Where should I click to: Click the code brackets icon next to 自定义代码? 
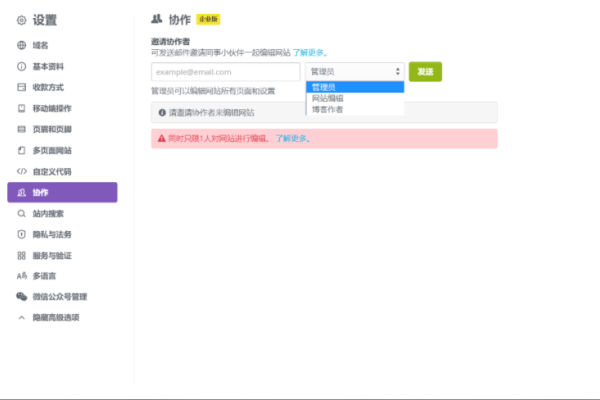point(21,171)
